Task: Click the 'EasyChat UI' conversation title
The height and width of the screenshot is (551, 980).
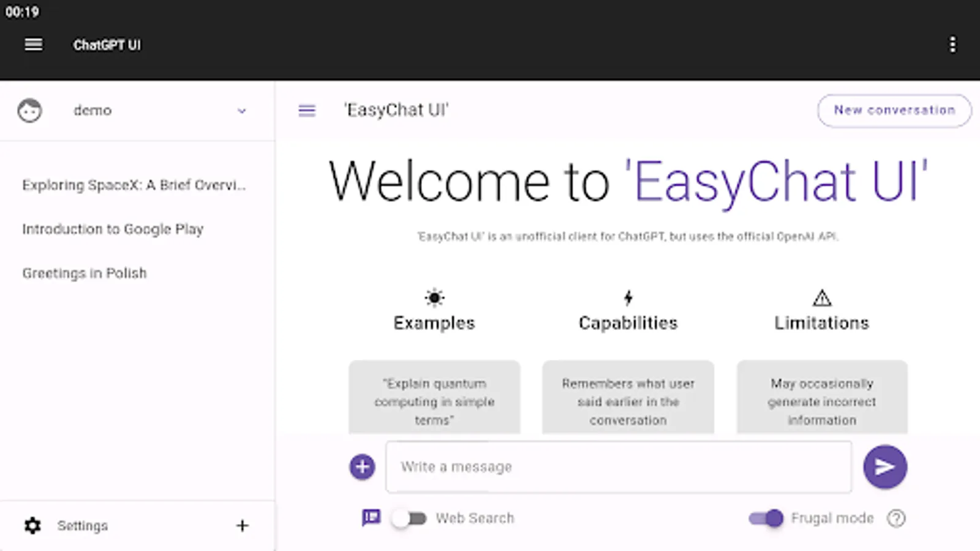Action: point(396,110)
